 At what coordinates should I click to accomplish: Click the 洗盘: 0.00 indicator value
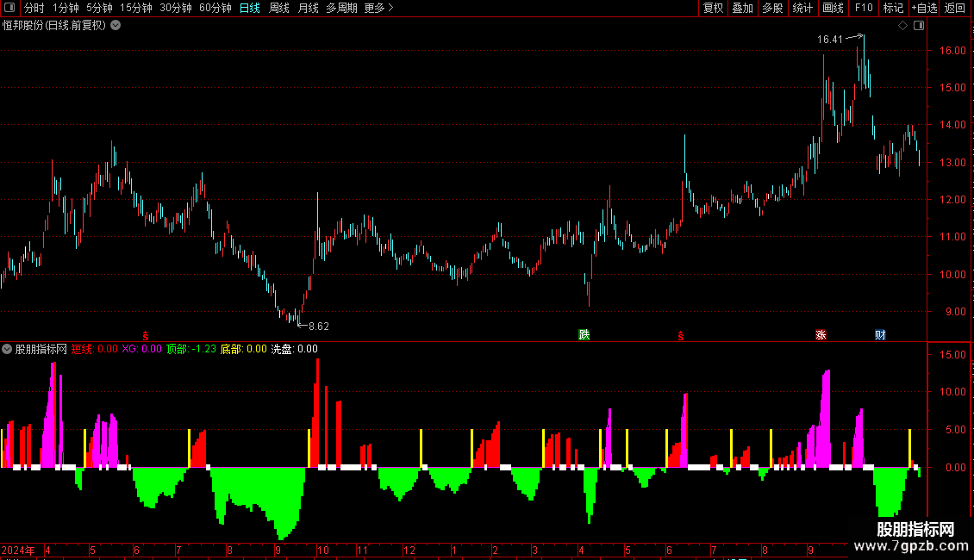(295, 349)
